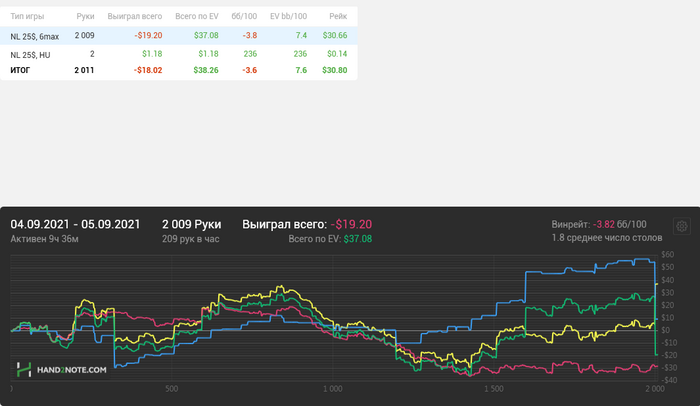The height and width of the screenshot is (406, 700).
Task: Click the '1 500' x-axis label
Action: click(494, 389)
